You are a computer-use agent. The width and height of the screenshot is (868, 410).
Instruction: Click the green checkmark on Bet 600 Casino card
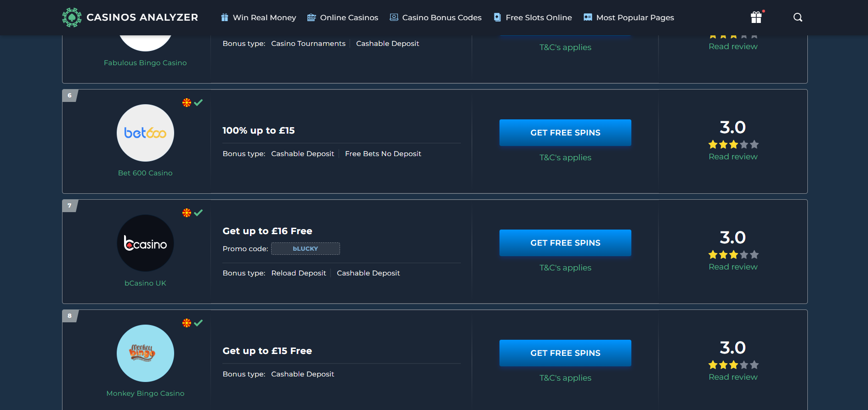(x=199, y=102)
